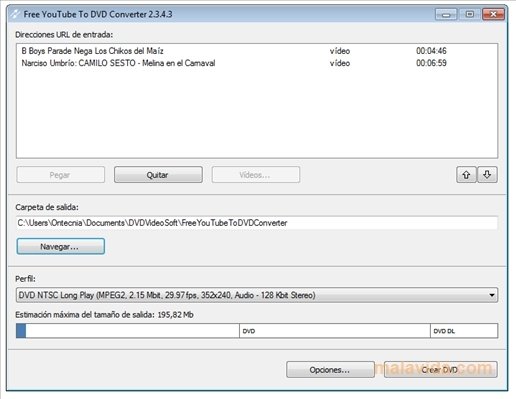516x399 pixels.
Task: Click the blue filled portion of size bar
Action: [x=21, y=331]
